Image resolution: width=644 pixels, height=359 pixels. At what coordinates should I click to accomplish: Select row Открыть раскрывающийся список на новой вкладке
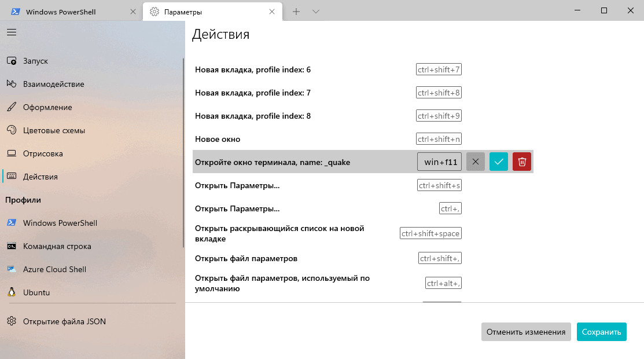click(363, 233)
